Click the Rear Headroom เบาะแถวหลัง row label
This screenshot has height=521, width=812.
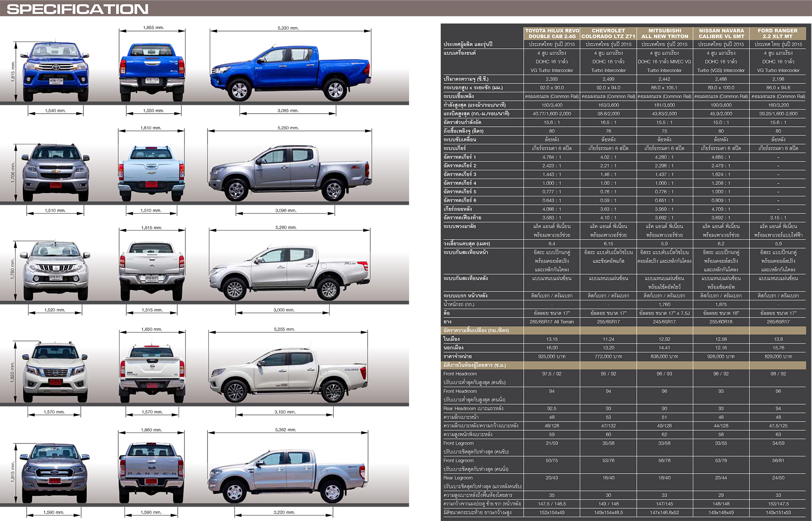(473, 409)
